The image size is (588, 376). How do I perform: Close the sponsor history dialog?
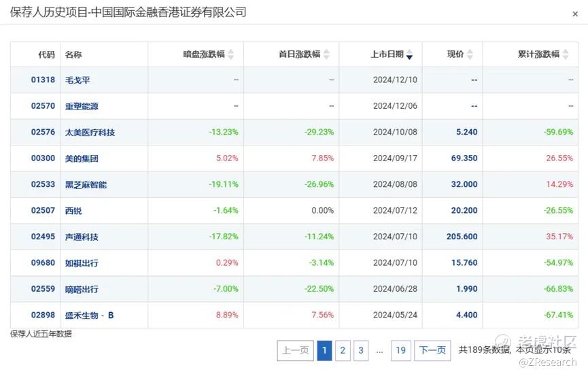pos(575,14)
